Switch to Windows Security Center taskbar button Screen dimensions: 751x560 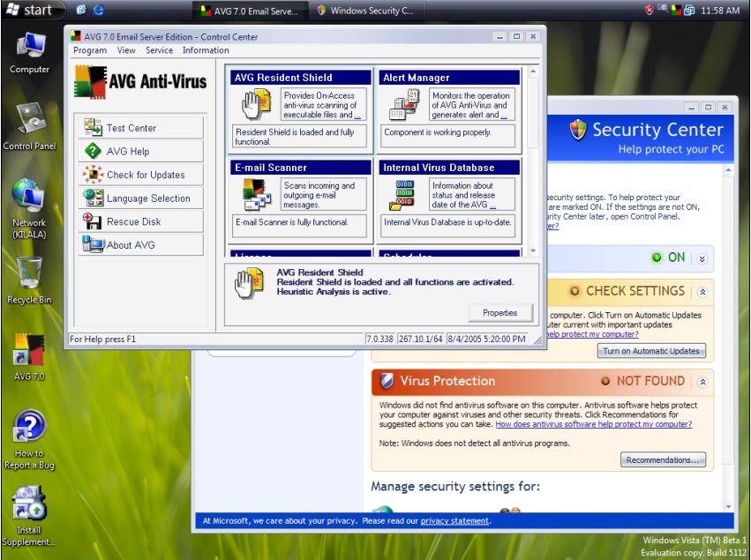coord(367,11)
